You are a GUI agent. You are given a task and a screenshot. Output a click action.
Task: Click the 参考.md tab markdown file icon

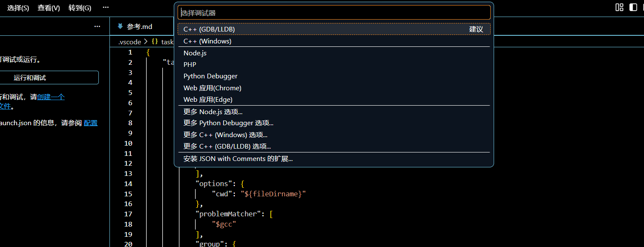pos(120,26)
